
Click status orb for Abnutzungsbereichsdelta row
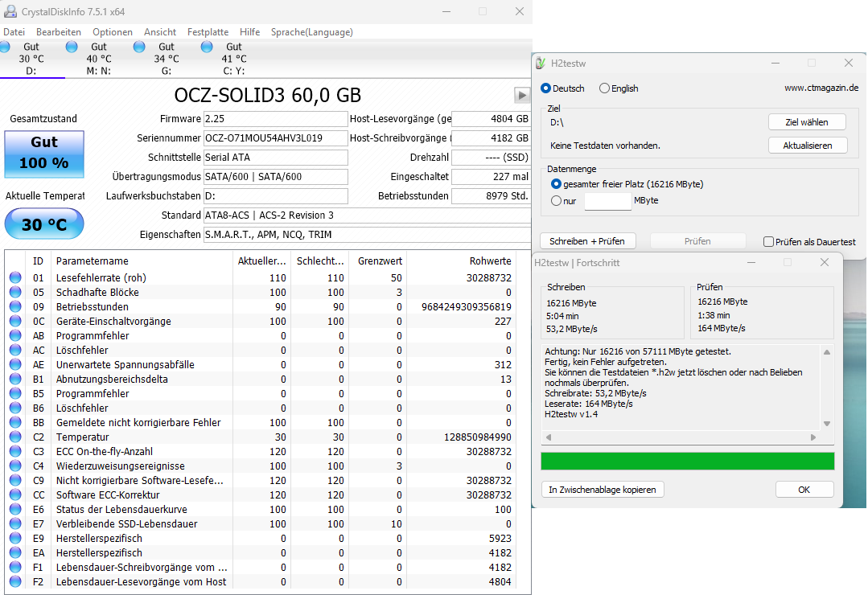click(15, 379)
